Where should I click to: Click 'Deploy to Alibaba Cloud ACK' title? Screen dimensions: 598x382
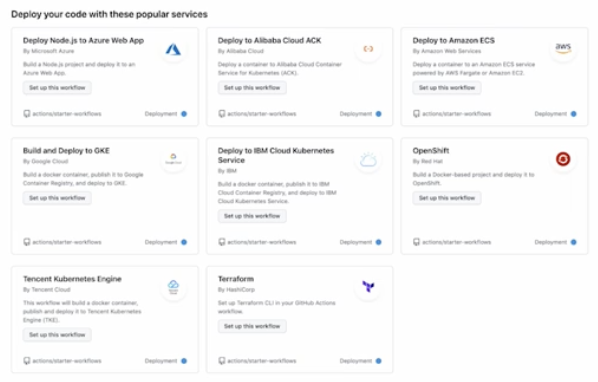[270, 40]
